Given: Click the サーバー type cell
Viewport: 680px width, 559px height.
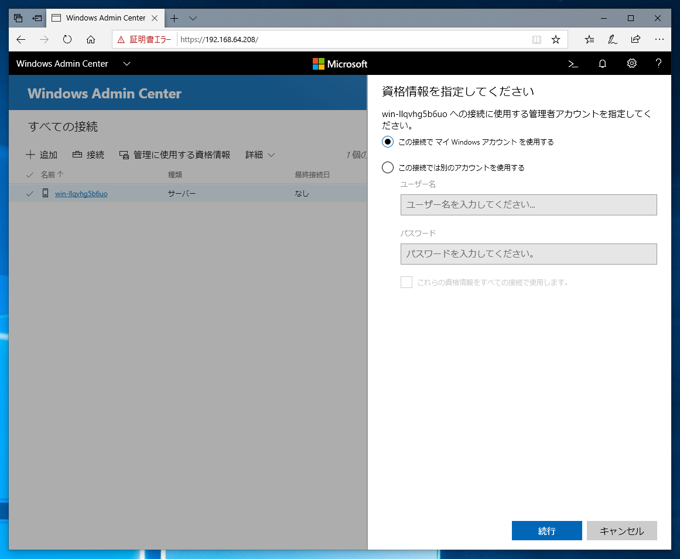Looking at the screenshot, I should pyautogui.click(x=182, y=194).
